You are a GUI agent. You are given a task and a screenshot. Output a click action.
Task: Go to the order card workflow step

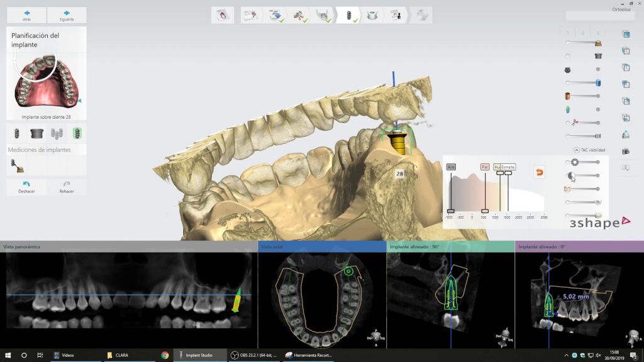[x=250, y=15]
